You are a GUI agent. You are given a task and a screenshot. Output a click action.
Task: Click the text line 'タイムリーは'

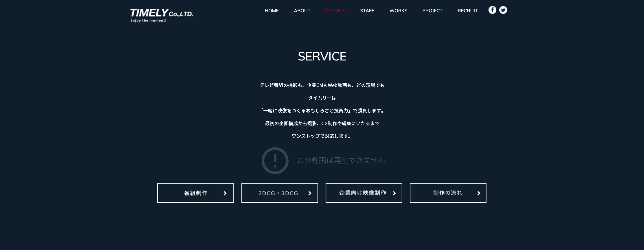[x=322, y=98]
